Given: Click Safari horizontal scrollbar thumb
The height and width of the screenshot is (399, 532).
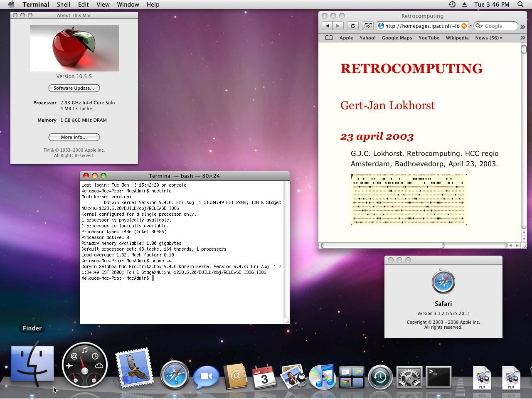Looking at the screenshot, I should click(x=382, y=245).
